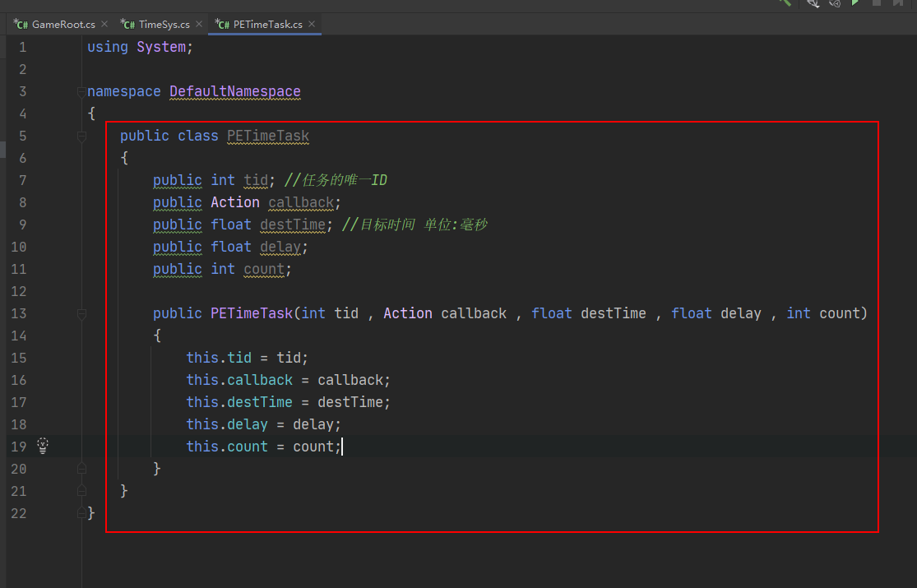The image size is (917, 588).
Task: Click 'this.delay' on line 18
Action: click(x=227, y=424)
